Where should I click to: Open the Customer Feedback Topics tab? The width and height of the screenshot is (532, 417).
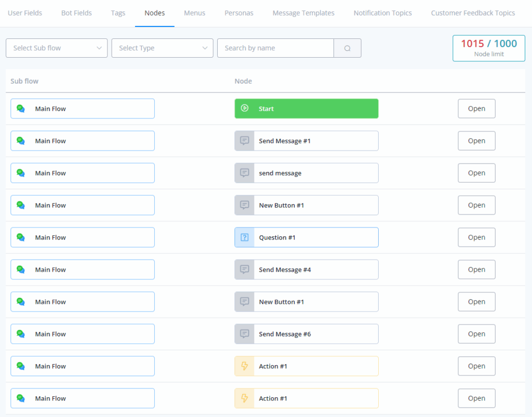coord(473,13)
